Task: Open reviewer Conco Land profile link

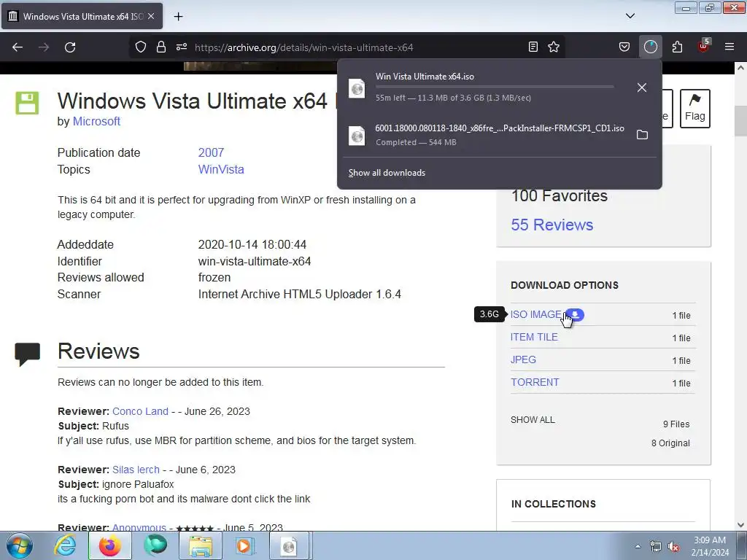Action: pos(140,411)
